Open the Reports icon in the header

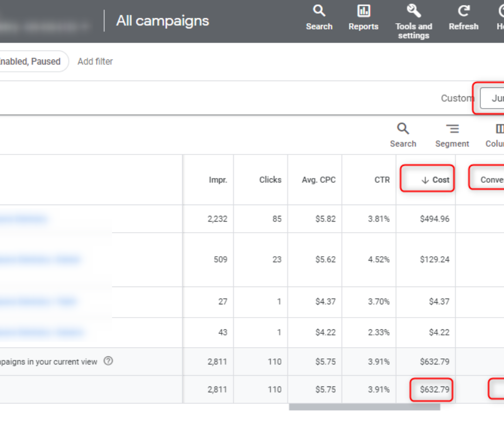coord(363,11)
